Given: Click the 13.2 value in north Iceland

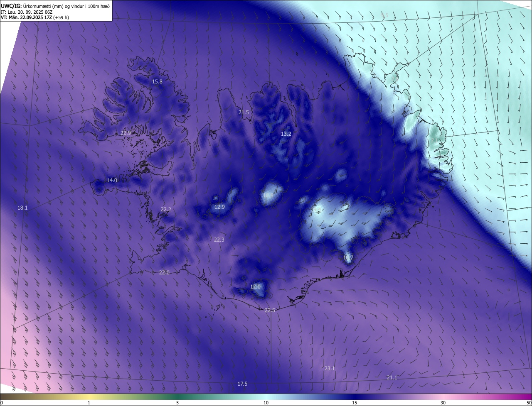Looking at the screenshot, I should click(x=286, y=134).
